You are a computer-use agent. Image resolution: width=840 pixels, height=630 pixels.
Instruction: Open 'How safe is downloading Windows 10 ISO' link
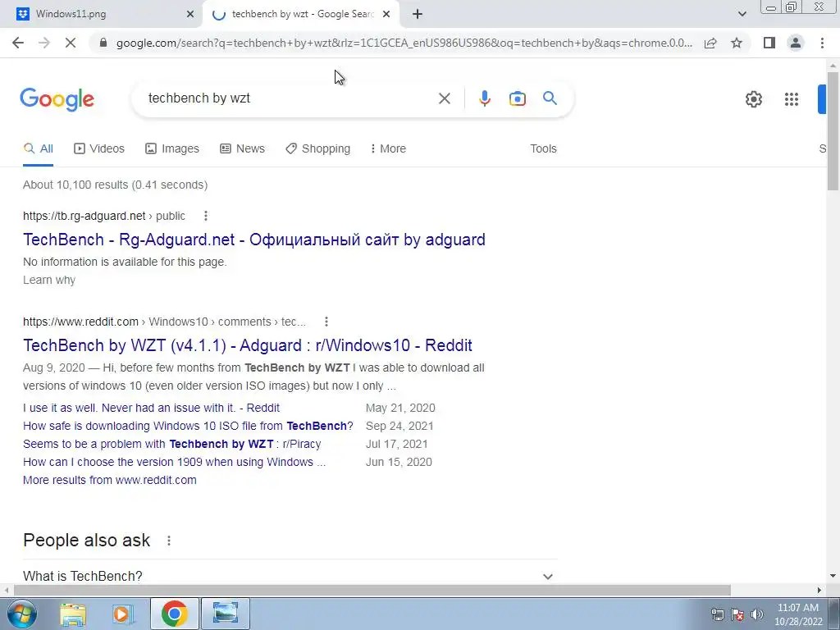[188, 426]
